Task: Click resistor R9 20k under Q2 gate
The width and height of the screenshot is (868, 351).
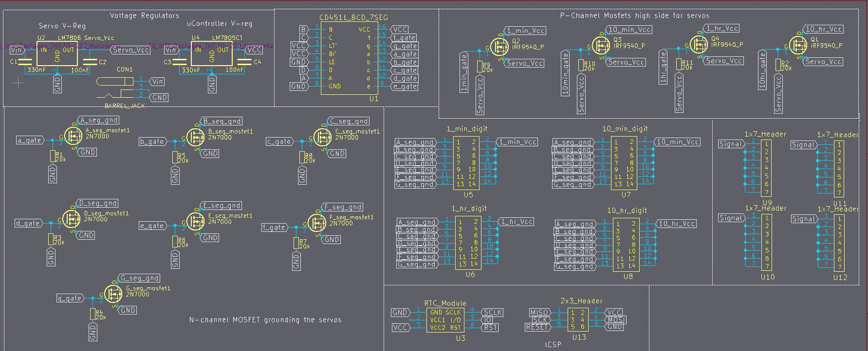Action: click(480, 67)
